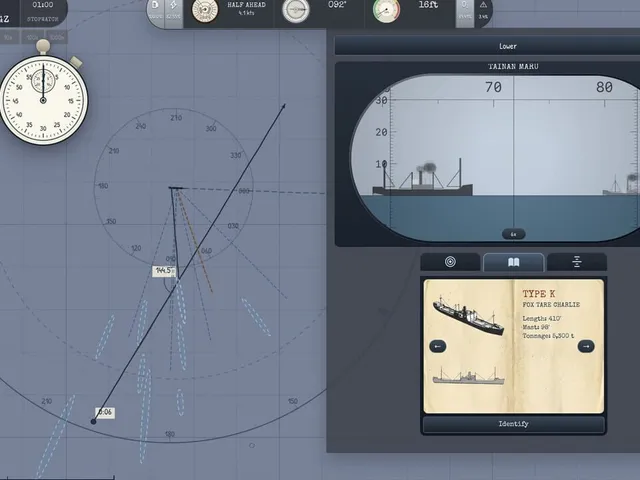Switch to the recognition manual book tab
Screen dimensions: 640x480
tap(513, 262)
